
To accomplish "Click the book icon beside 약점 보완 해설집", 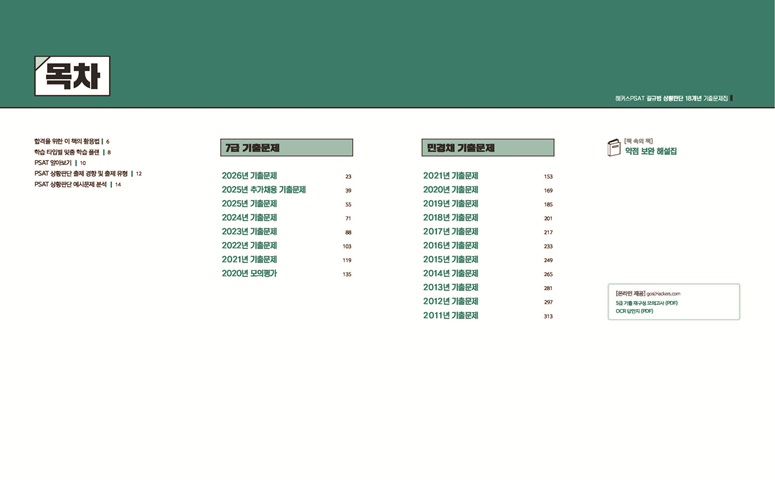I will 614,147.
